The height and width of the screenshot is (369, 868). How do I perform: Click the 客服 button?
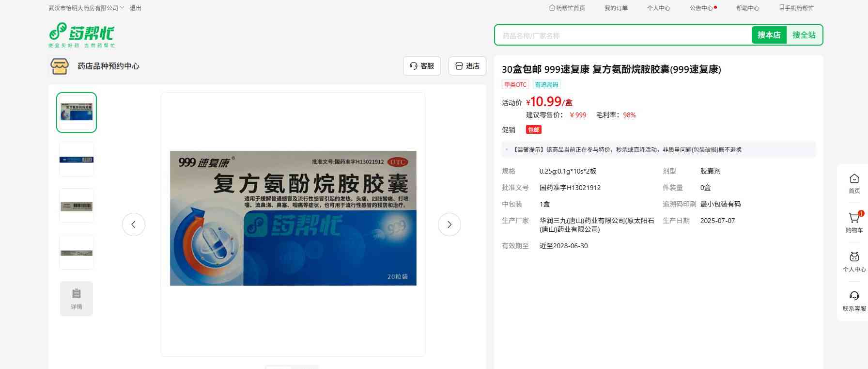(421, 66)
